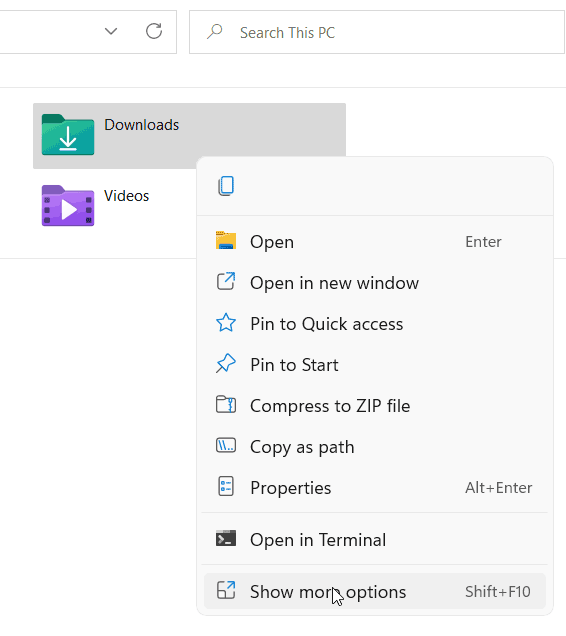
Task: Click the terminal icon in the menu
Action: click(226, 539)
